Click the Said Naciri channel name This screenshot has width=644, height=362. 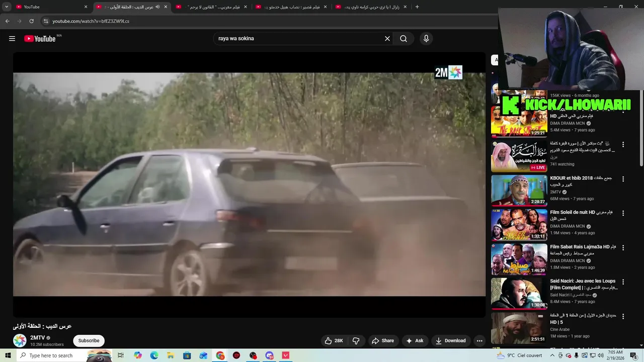pos(570,295)
